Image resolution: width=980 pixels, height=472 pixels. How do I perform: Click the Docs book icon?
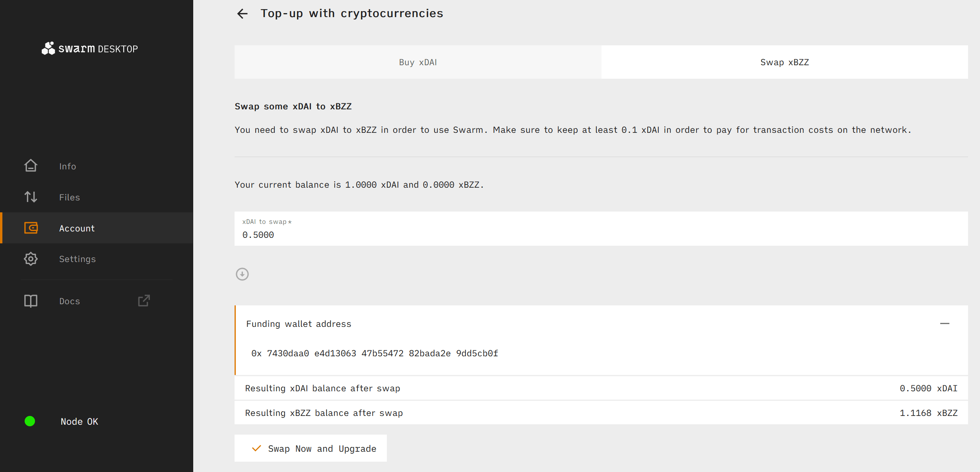coord(31,301)
